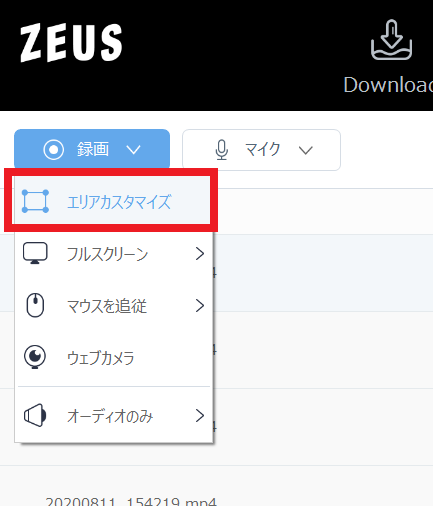The image size is (433, 506).
Task: Expand the マイク dropdown arrow
Action: [x=306, y=150]
